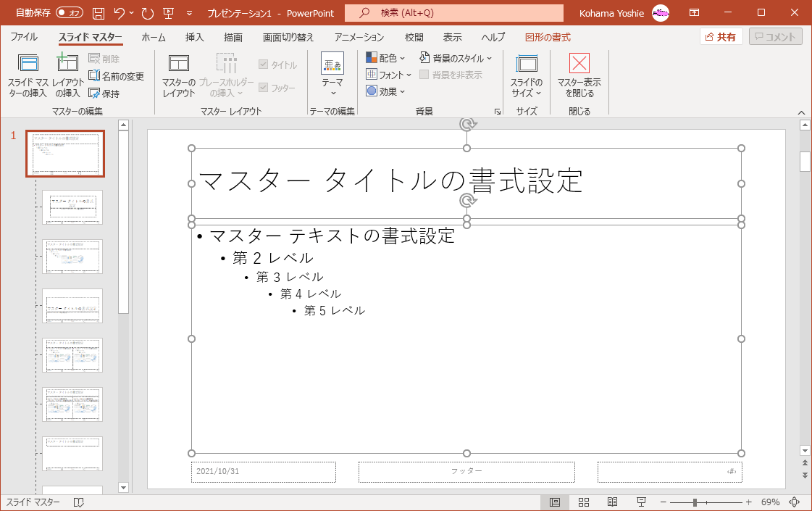Click the zoom in plus button
812x511 pixels.
pyautogui.click(x=748, y=502)
